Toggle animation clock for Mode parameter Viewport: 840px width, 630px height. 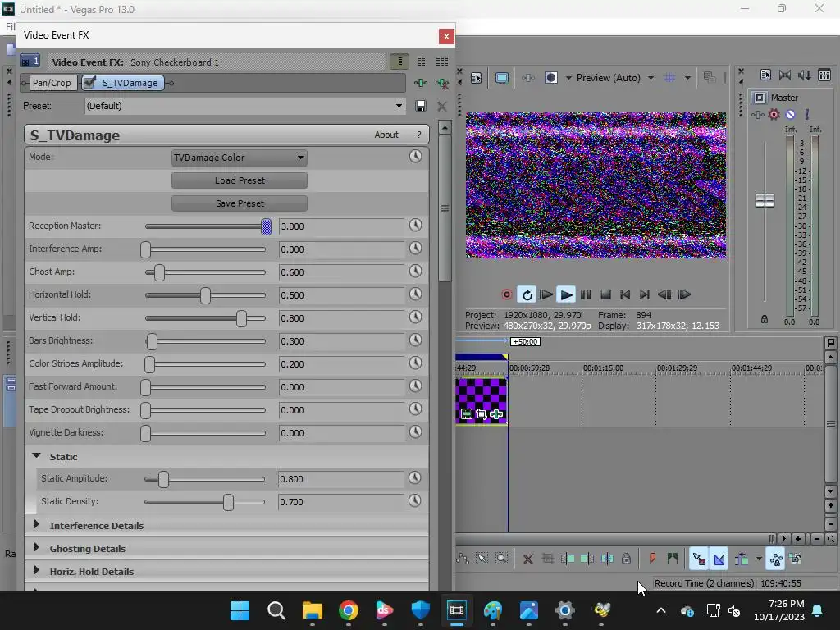415,156
